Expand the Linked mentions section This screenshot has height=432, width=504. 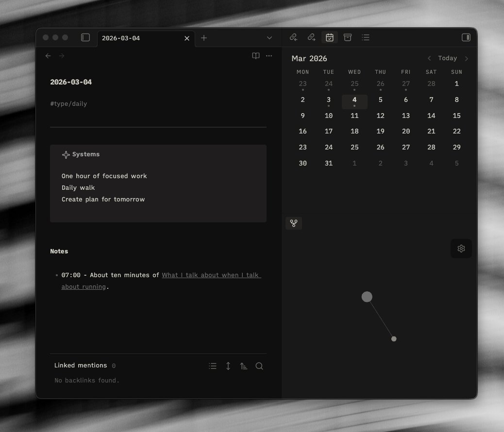[x=81, y=366]
